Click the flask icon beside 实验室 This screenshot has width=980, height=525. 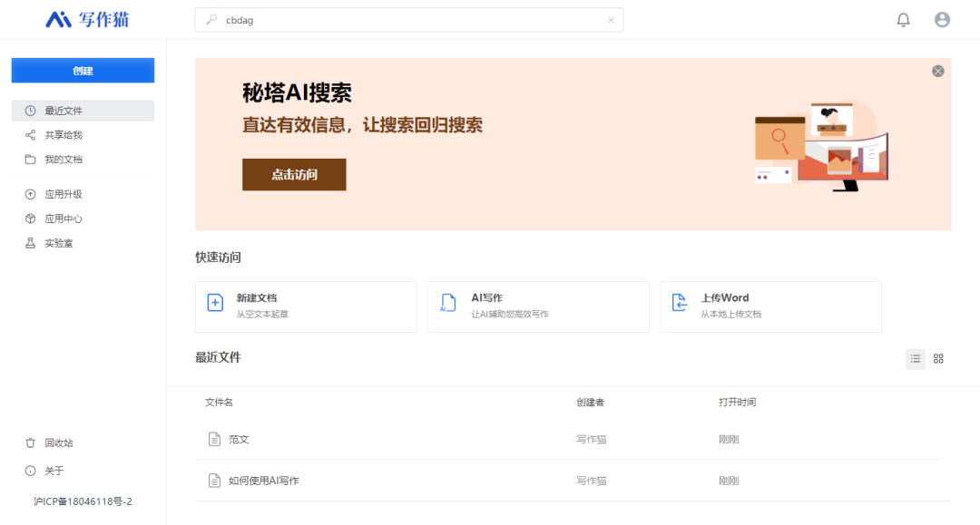tap(30, 243)
